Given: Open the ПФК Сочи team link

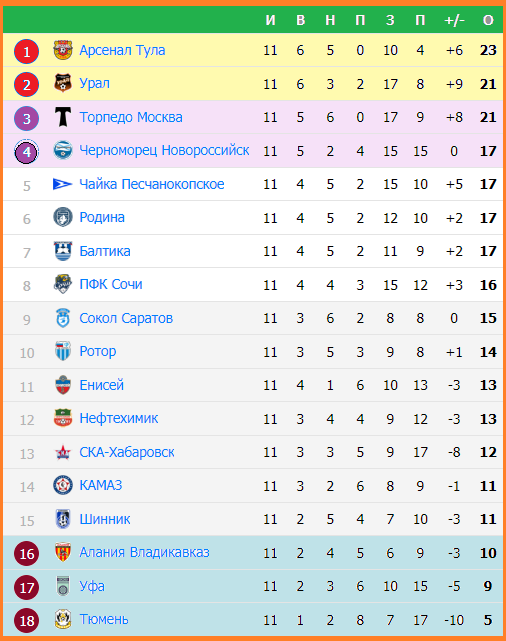Looking at the screenshot, I should (x=111, y=284).
